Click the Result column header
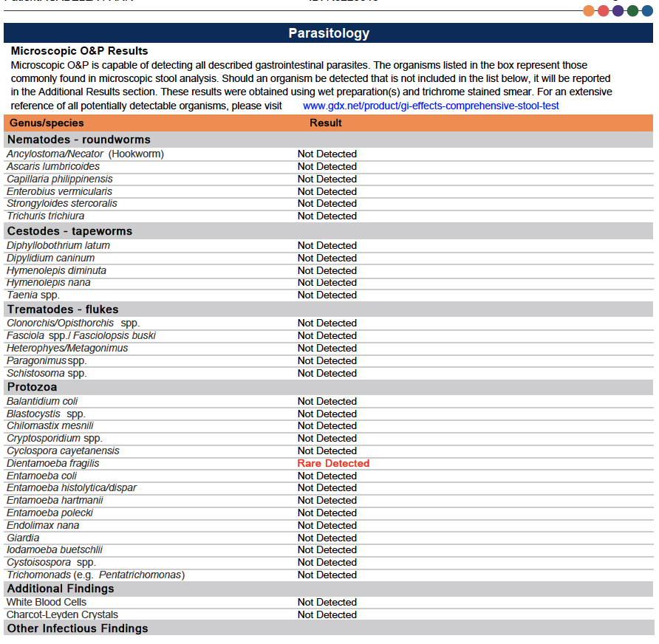The width and height of the screenshot is (659, 644). coord(326,123)
